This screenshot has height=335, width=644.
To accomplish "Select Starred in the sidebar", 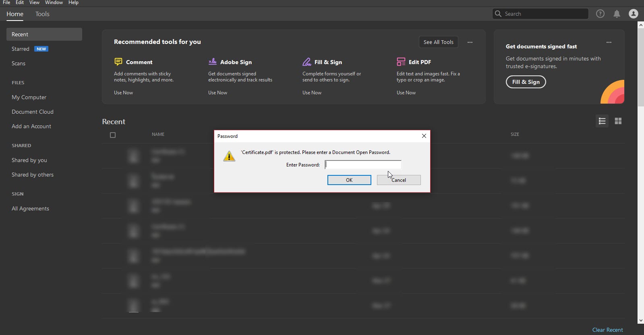I will click(x=21, y=49).
